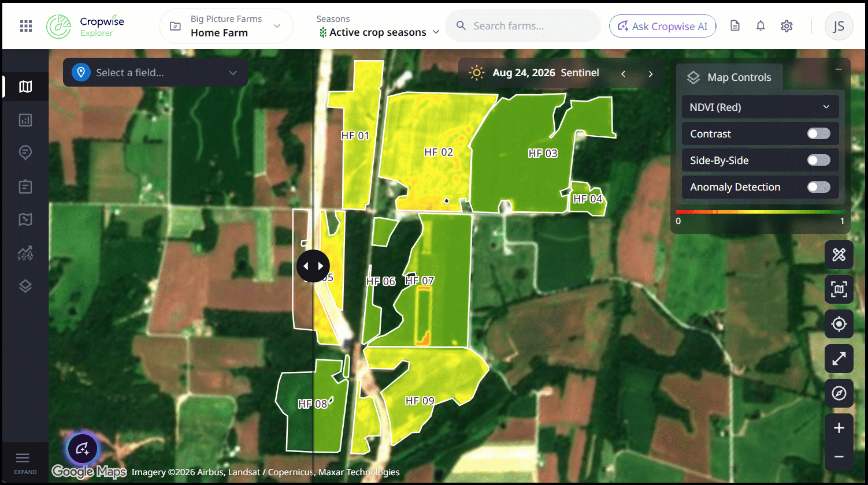Go to the previous imagery date
The width and height of the screenshot is (868, 485).
click(624, 74)
